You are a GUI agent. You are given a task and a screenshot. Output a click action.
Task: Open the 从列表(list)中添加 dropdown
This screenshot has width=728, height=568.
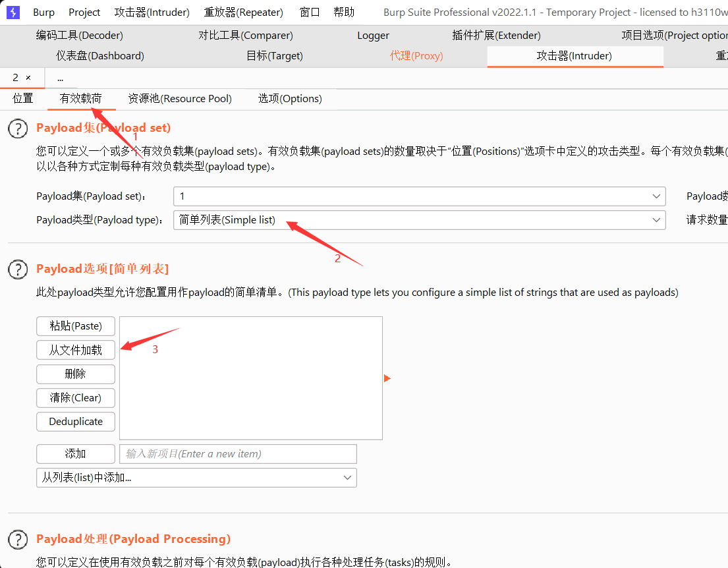tap(196, 478)
